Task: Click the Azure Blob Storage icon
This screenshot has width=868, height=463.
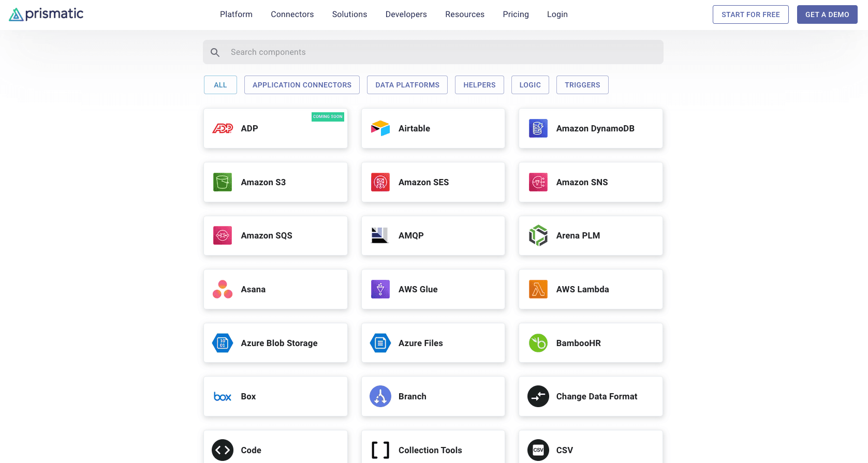Action: click(x=223, y=343)
